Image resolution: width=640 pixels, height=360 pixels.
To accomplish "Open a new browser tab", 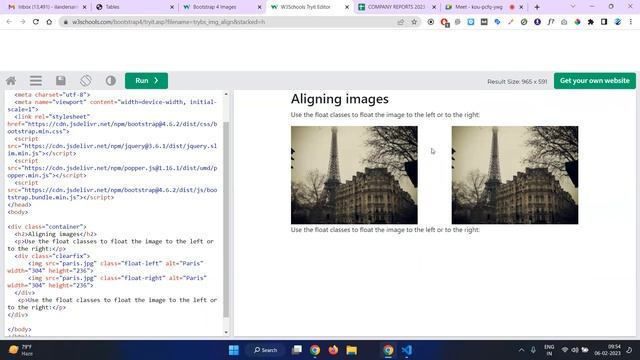I will (x=537, y=7).
